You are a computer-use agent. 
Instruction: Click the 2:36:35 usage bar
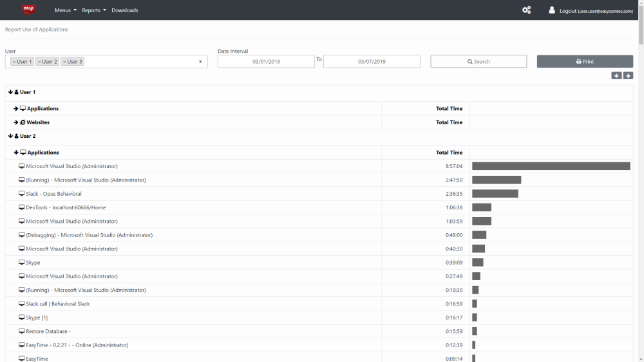495,193
